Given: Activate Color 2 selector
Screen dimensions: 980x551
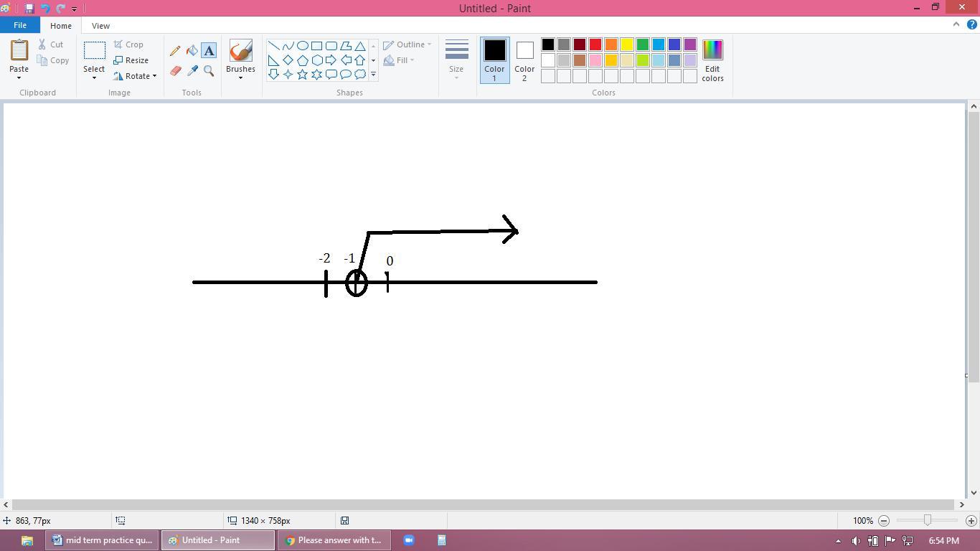Looking at the screenshot, I should click(524, 60).
